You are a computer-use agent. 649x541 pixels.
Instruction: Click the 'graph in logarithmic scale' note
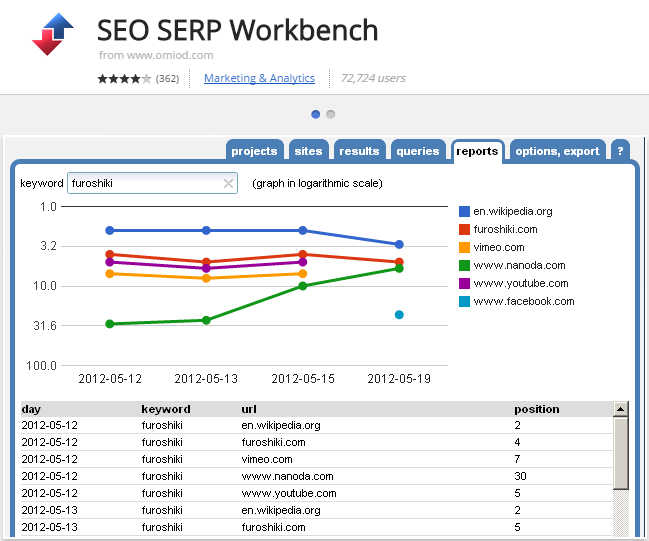[317, 183]
